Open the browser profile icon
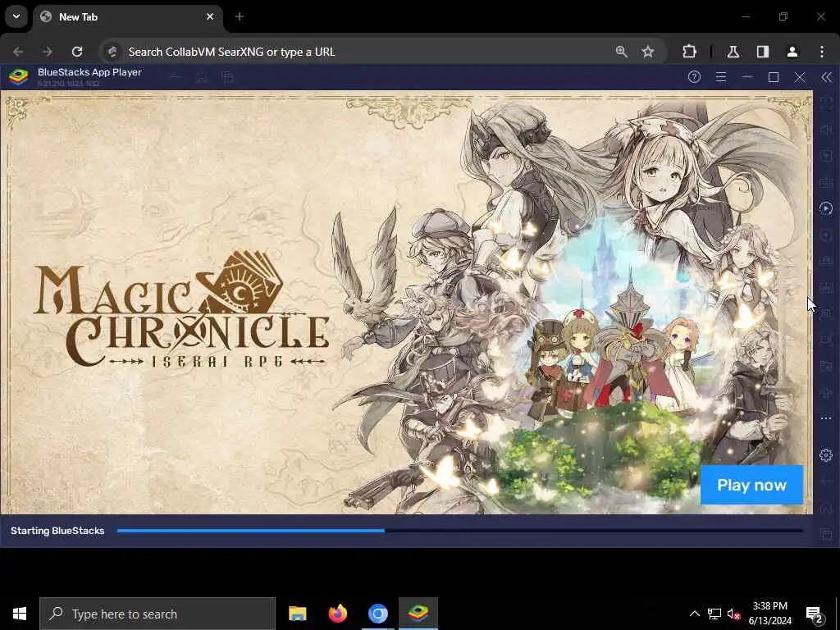The height and width of the screenshot is (630, 840). pos(792,52)
